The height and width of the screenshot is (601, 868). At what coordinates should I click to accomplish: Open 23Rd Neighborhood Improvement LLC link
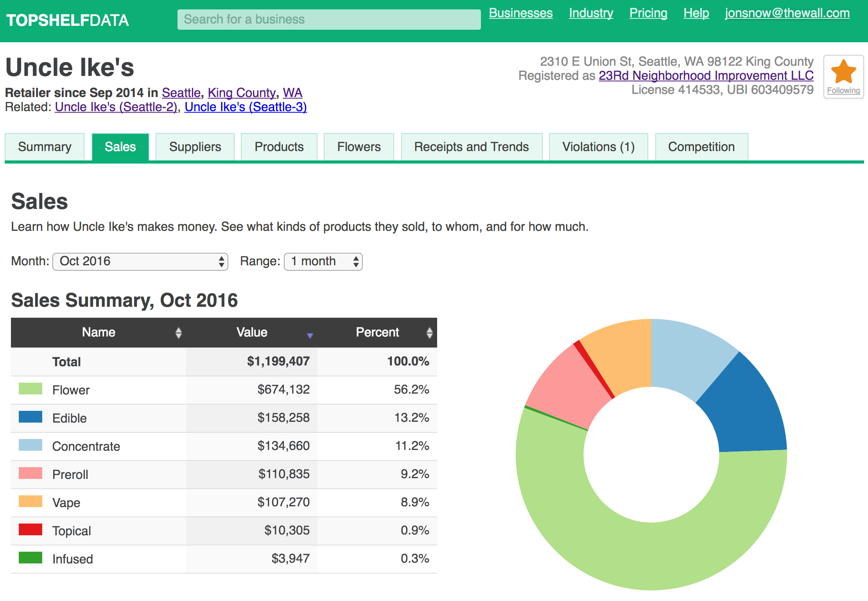pyautogui.click(x=706, y=76)
